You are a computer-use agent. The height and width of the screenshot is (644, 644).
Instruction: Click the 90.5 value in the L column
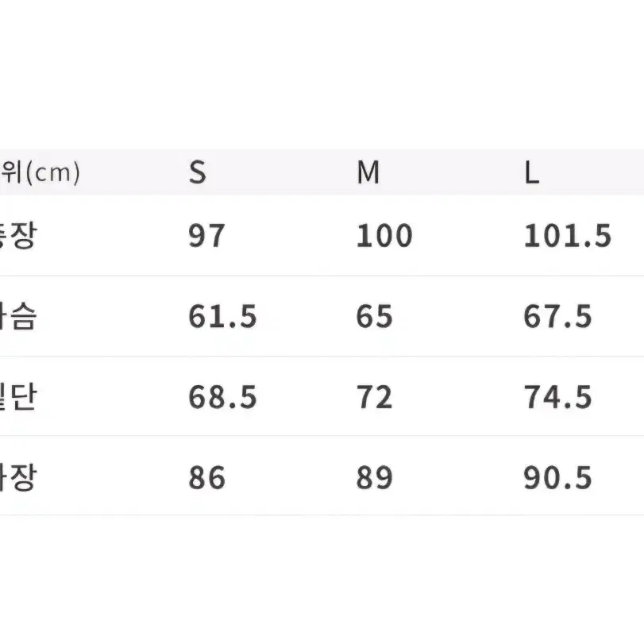(x=557, y=478)
